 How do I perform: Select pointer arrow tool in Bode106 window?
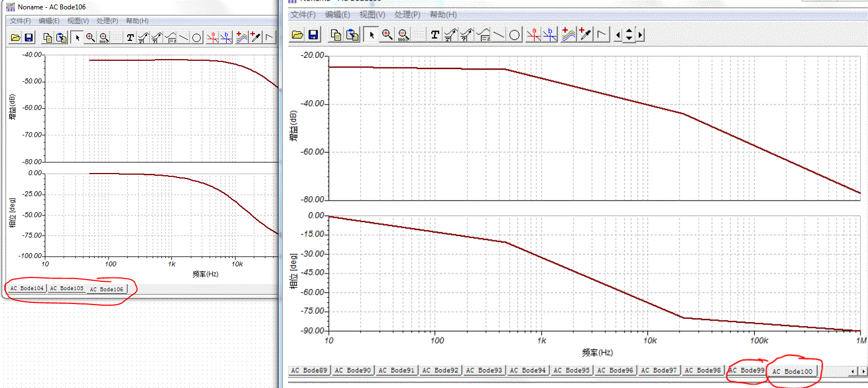(77, 38)
